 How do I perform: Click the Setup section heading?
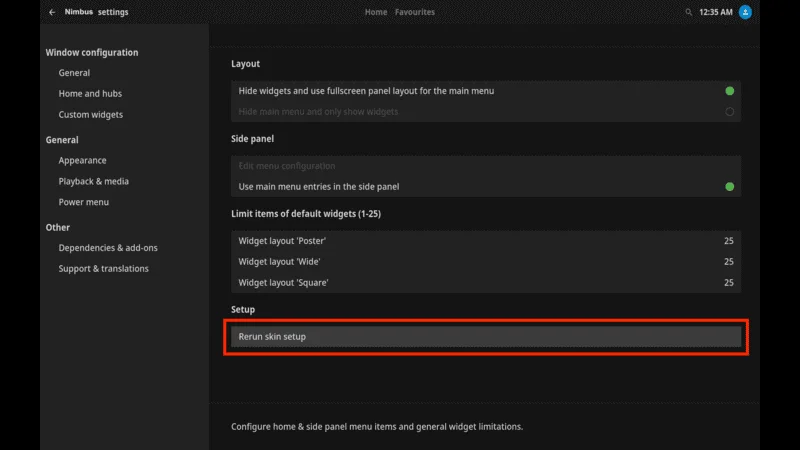pos(243,310)
